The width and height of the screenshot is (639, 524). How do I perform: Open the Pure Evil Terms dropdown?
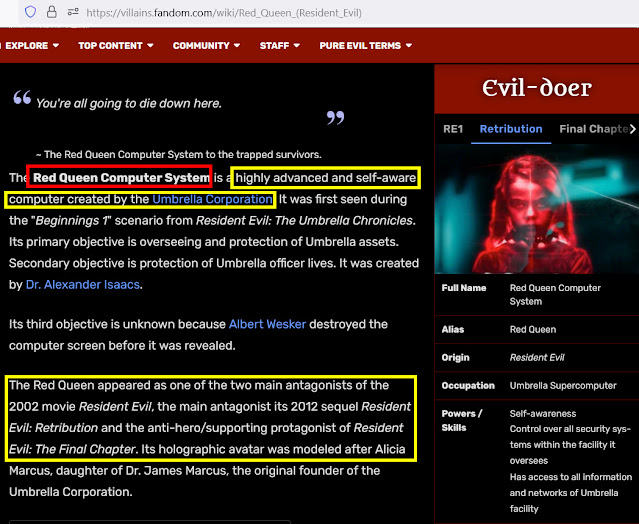tap(366, 46)
